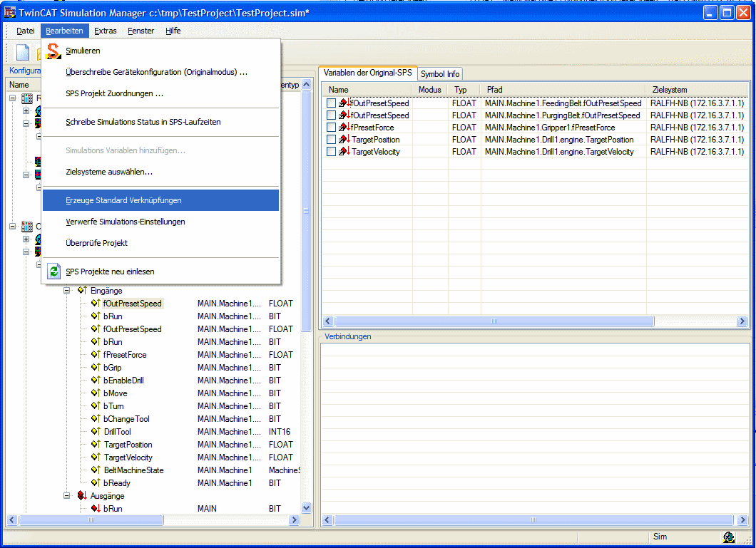This screenshot has height=548, width=756.
Task: Click the input icon beside bReady
Action: pos(96,483)
